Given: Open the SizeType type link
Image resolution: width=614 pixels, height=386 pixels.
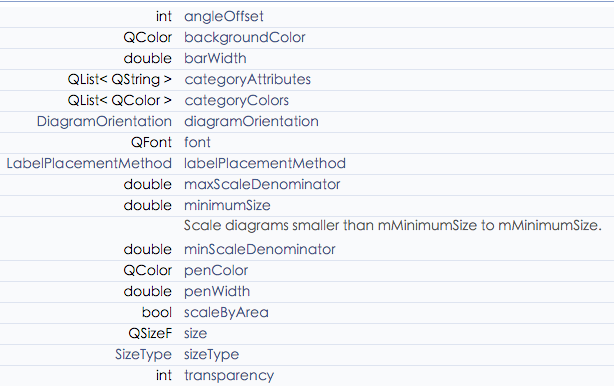Looking at the screenshot, I should tap(143, 355).
